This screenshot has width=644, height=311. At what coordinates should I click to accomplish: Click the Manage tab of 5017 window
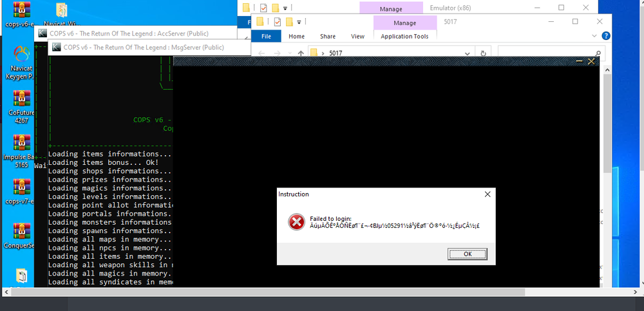pos(404,23)
